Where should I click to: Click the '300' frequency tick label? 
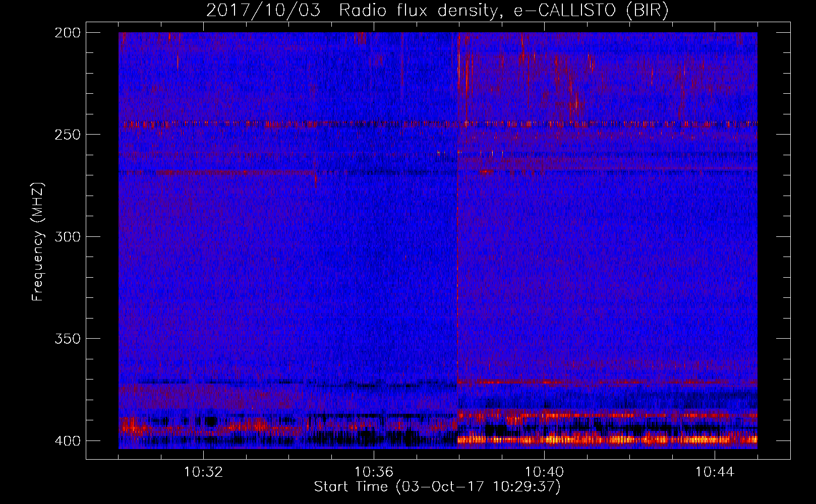68,237
